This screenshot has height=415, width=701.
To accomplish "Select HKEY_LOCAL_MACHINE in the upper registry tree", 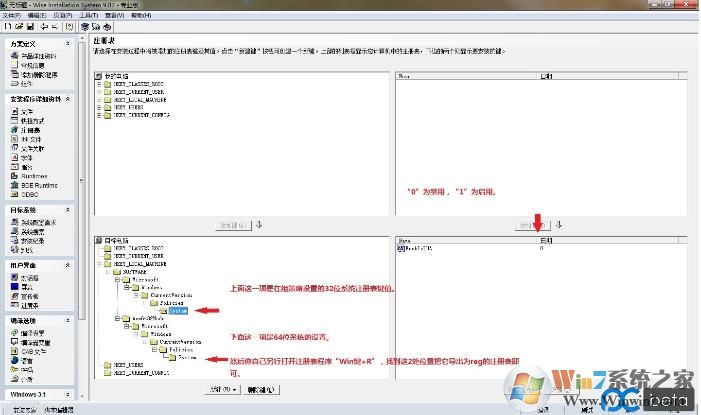I will [139, 100].
